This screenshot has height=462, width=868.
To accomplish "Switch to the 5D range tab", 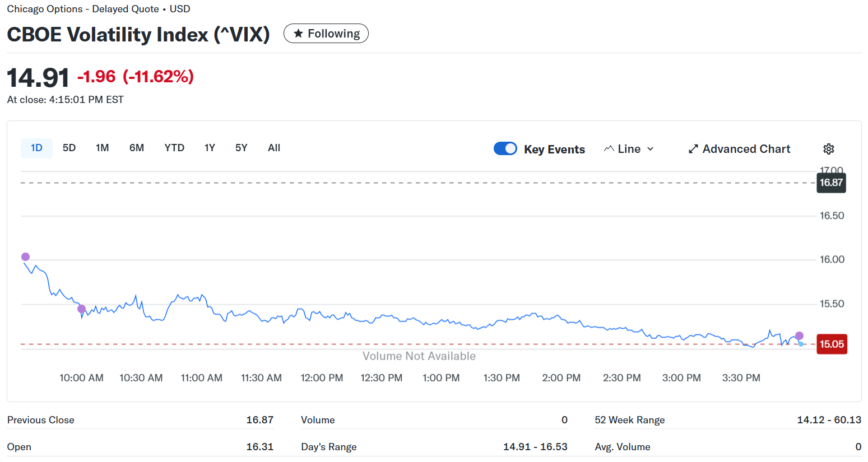I will tap(69, 148).
